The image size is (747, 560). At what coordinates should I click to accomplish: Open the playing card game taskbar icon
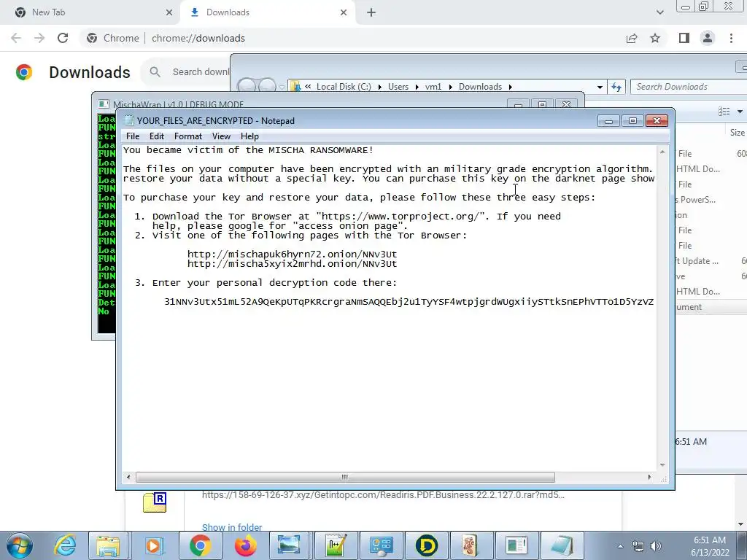pyautogui.click(x=471, y=545)
